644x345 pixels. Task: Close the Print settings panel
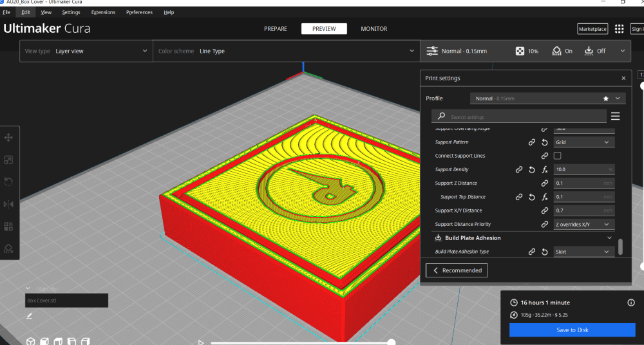[623, 78]
